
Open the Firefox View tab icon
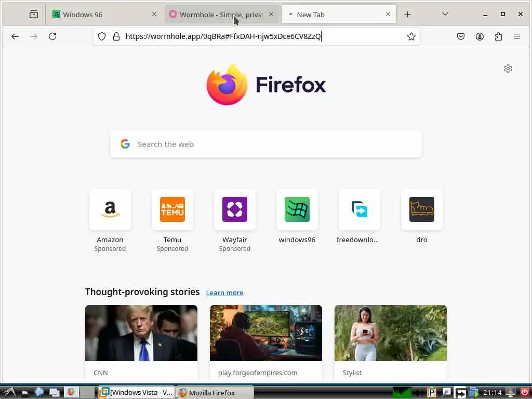[34, 14]
